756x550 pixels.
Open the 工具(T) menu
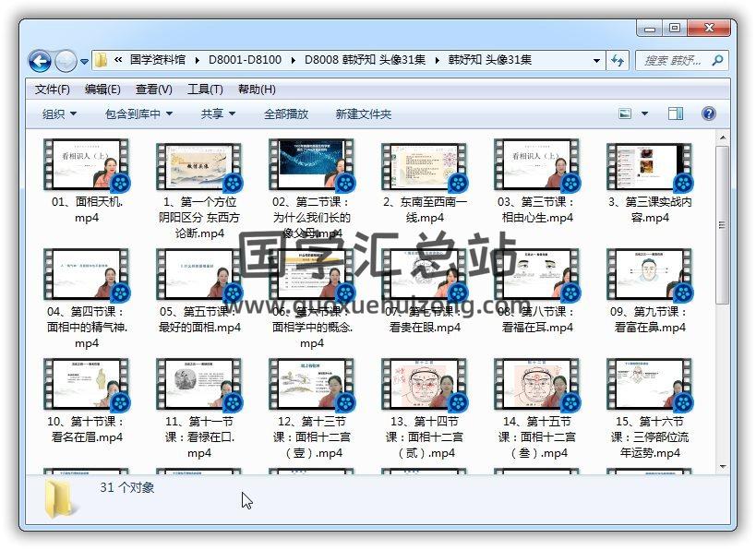point(205,90)
